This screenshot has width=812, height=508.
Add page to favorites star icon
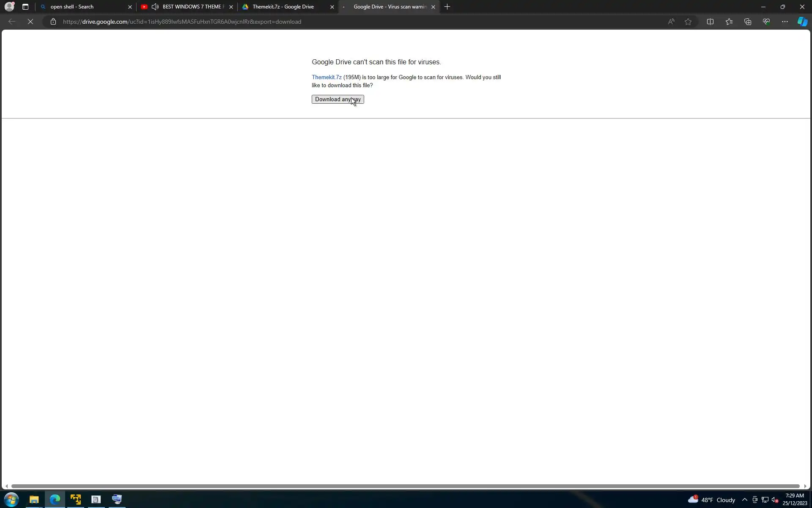(x=688, y=22)
